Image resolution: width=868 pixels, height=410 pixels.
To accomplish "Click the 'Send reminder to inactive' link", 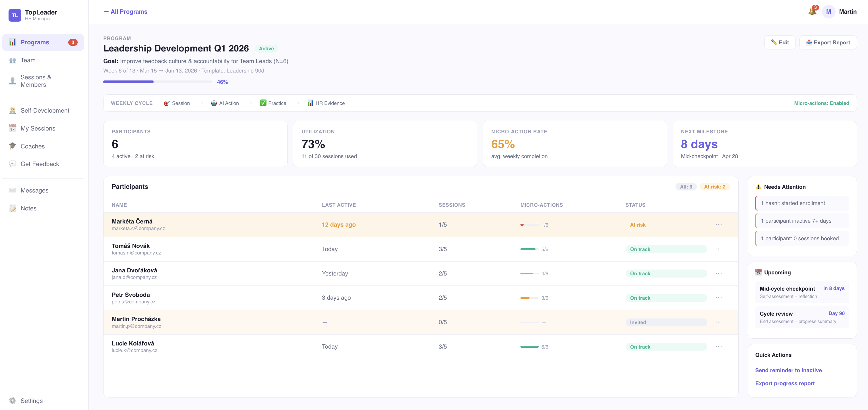I will 788,370.
